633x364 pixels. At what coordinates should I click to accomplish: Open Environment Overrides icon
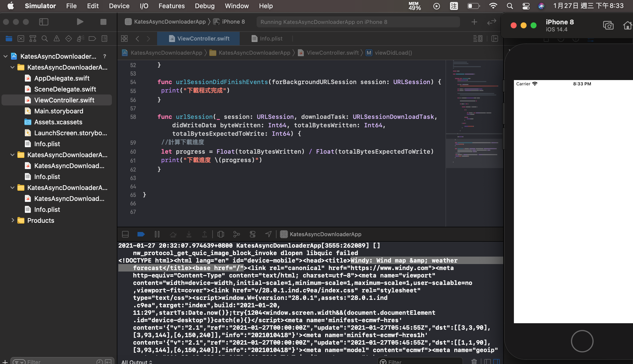253,234
